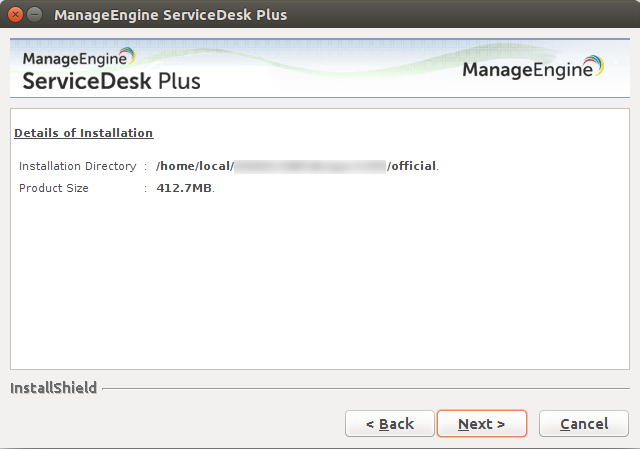Image resolution: width=640 pixels, height=449 pixels.
Task: Click the /home/local path beginning
Action: (x=194, y=166)
